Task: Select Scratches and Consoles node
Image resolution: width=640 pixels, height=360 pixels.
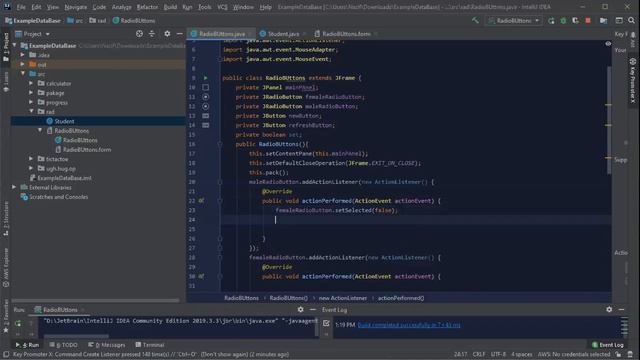Action: click(x=58, y=197)
